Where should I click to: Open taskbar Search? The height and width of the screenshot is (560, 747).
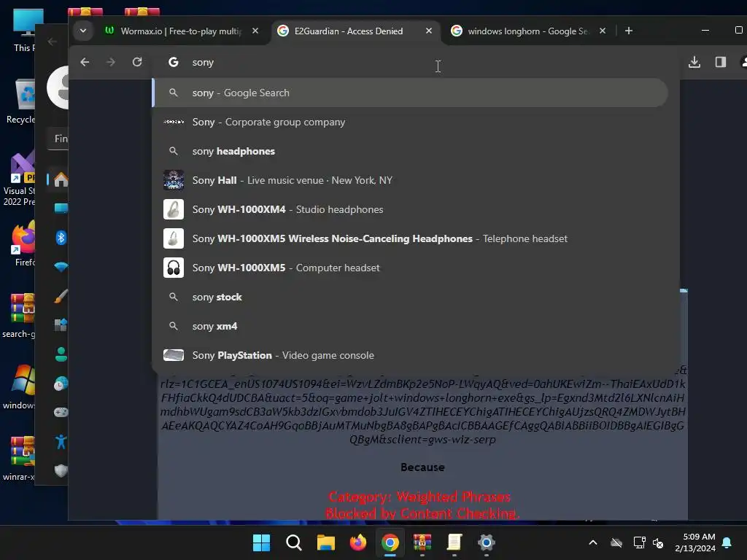click(293, 542)
